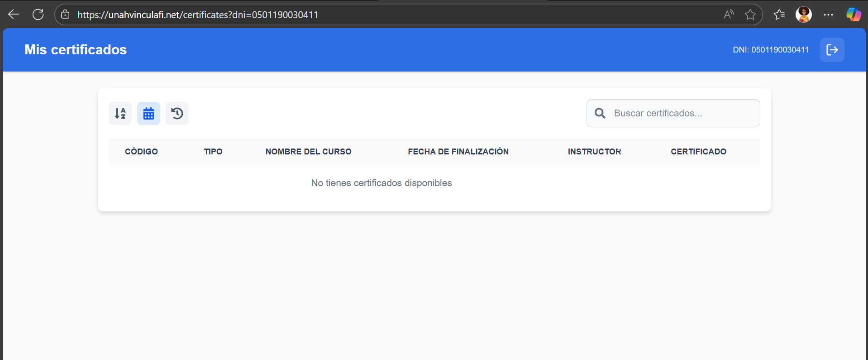
Task: Open the Read aloud tool
Action: 728,14
